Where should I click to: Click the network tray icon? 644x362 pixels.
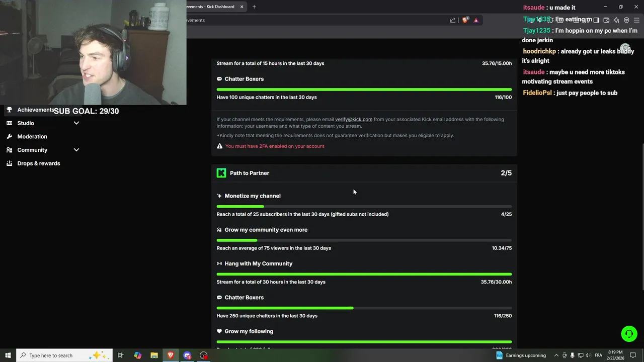coord(581,355)
